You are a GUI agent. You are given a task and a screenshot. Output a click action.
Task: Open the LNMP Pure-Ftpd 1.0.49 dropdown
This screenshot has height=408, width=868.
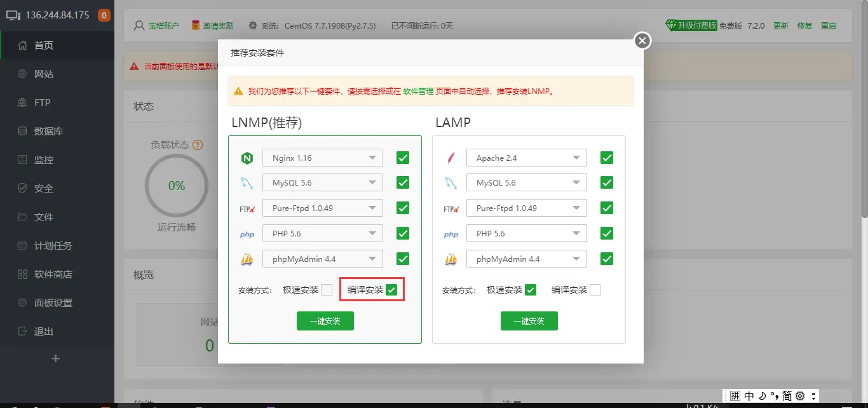pyautogui.click(x=323, y=208)
